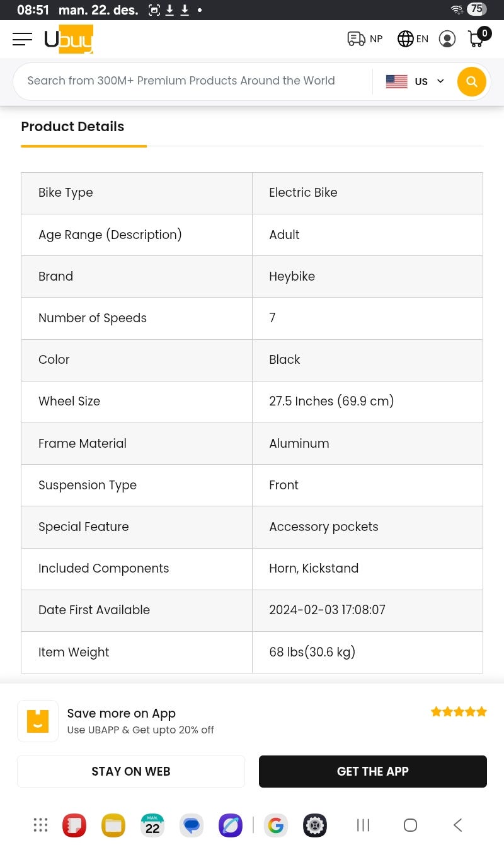The width and height of the screenshot is (504, 845).
Task: Tap GET THE APP button
Action: [373, 771]
